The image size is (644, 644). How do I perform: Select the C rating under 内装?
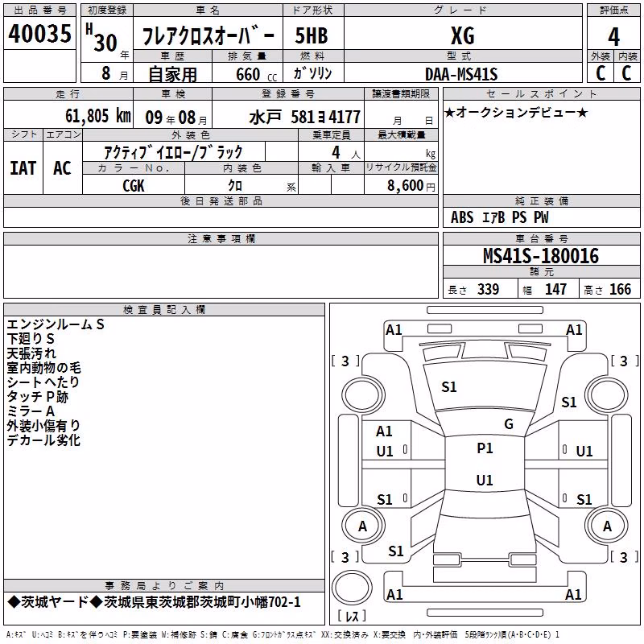[x=626, y=73]
